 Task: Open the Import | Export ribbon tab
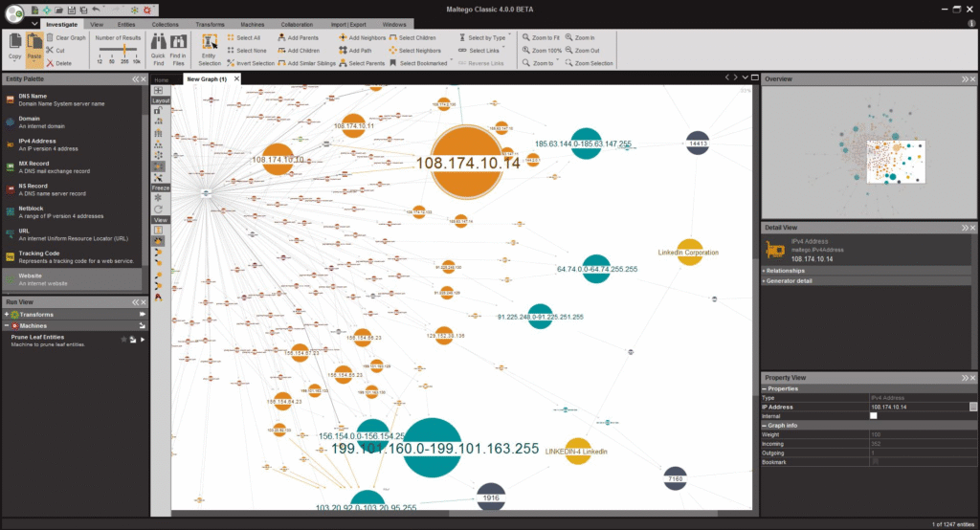click(x=348, y=24)
